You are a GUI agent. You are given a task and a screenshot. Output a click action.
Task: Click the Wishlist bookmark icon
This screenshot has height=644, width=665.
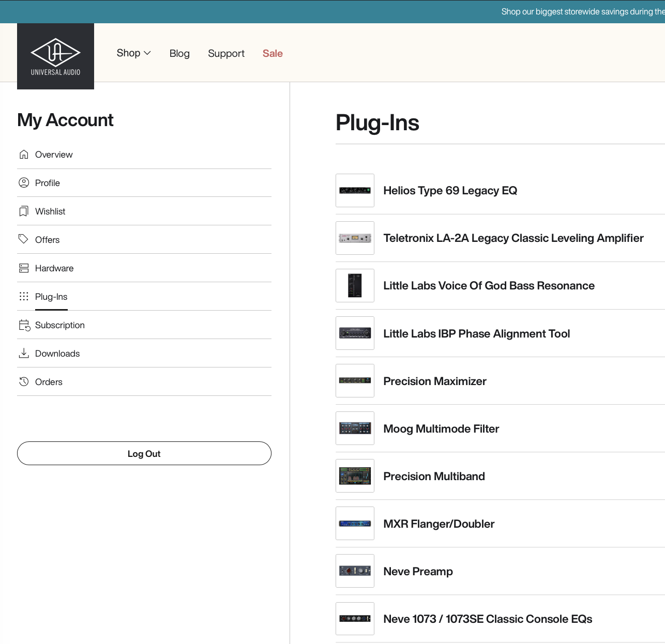click(24, 211)
